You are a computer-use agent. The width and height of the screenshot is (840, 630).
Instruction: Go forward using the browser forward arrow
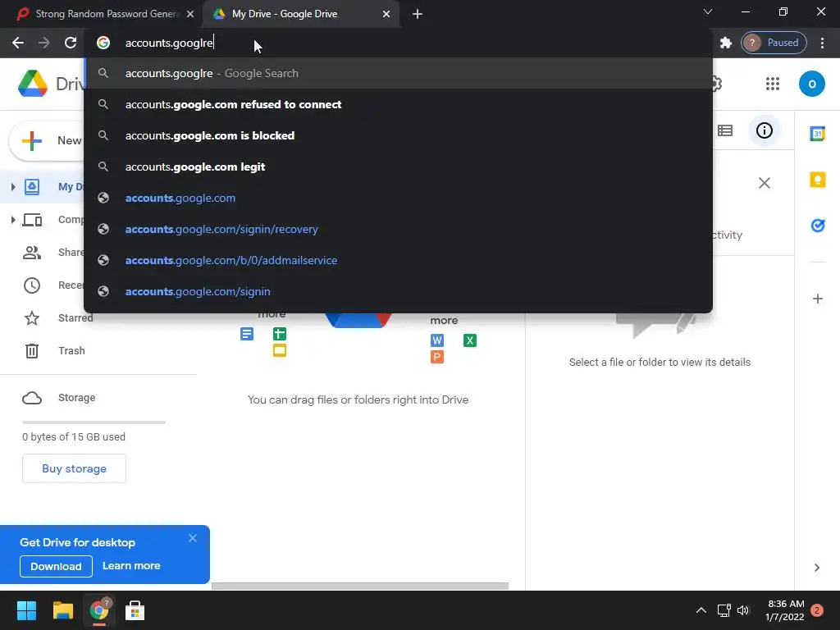click(44, 43)
